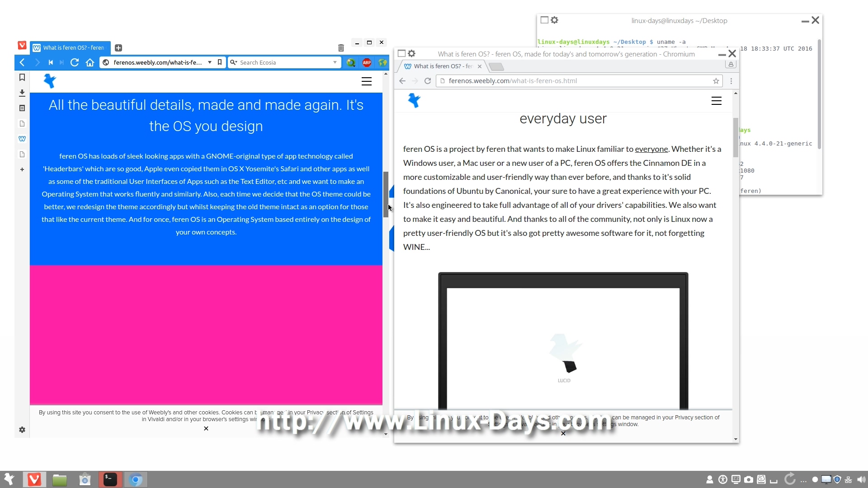This screenshot has width=868, height=488.
Task: Open the volume control in the tray
Action: [861, 479]
